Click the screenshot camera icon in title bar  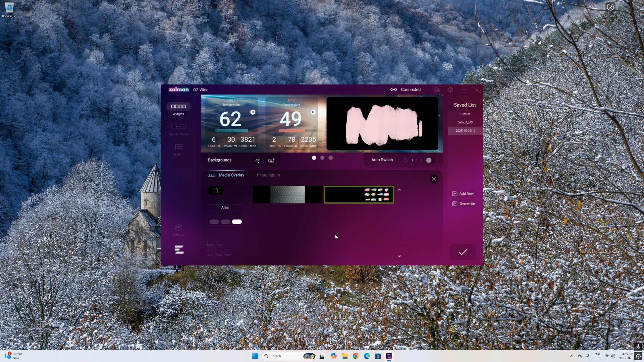point(436,90)
